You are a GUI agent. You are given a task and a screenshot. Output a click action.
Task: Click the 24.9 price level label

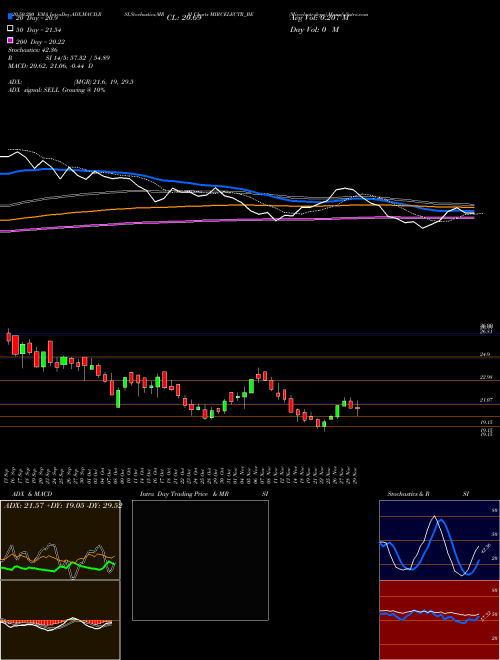click(x=485, y=354)
